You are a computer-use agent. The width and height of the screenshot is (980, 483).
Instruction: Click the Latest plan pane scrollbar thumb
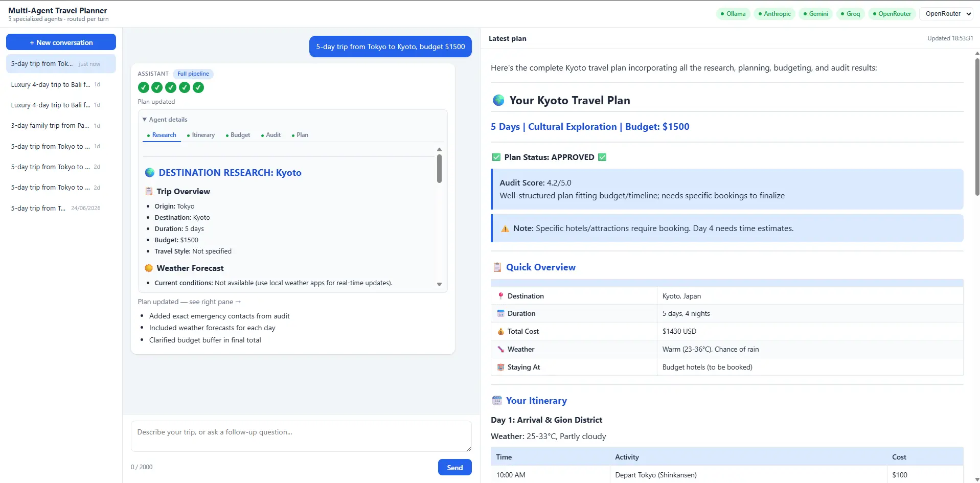977,126
